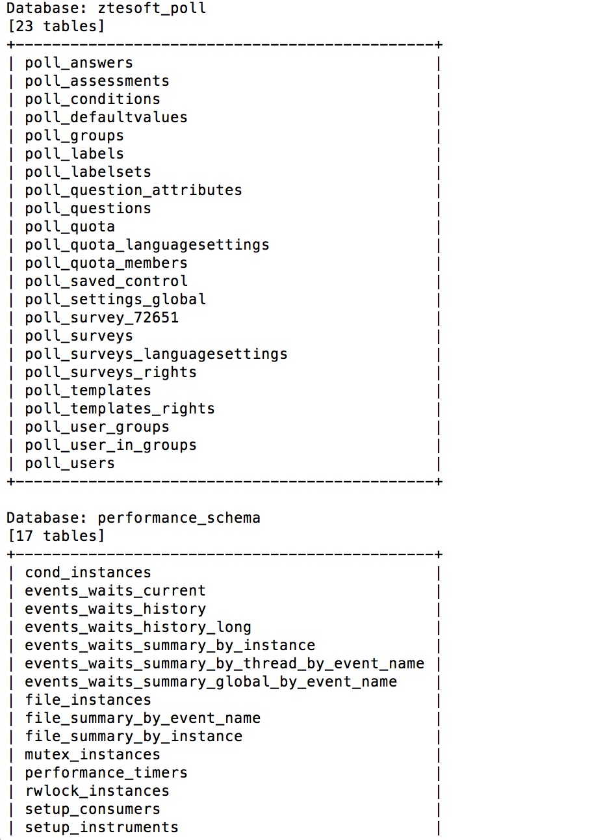
Task: Select events_waits_summary_by_thread_by_event_name entry
Action: click(x=224, y=664)
